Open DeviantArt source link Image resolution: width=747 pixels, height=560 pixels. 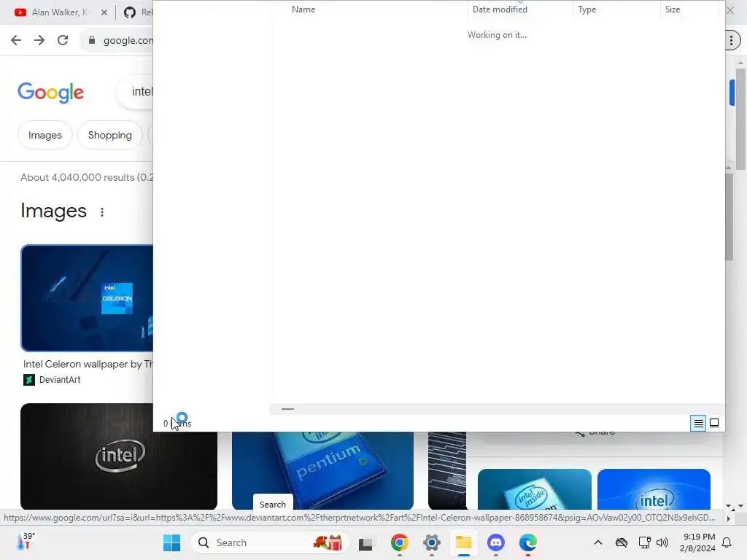point(52,379)
